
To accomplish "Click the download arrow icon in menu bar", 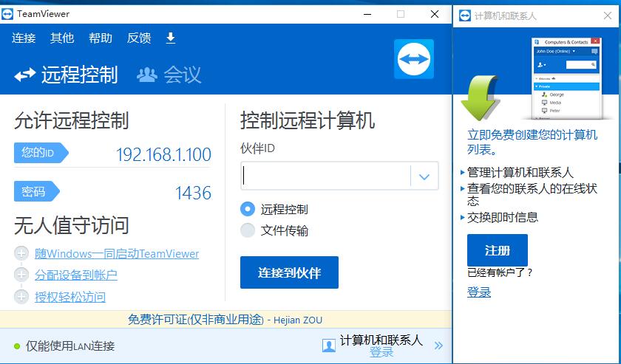I will coord(170,38).
